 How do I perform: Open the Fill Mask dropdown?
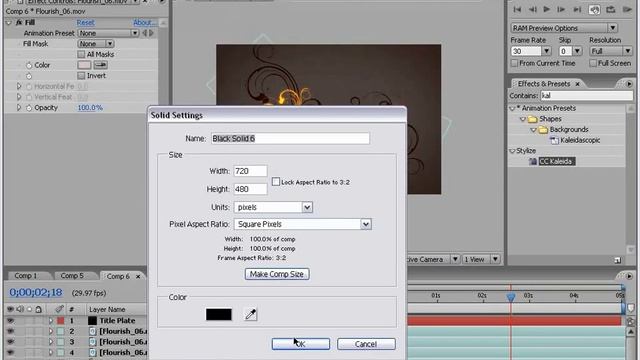coord(96,44)
